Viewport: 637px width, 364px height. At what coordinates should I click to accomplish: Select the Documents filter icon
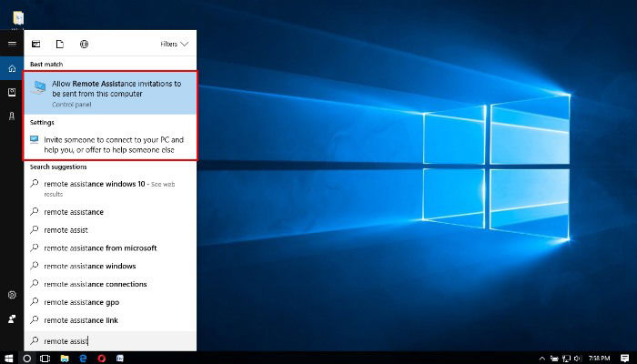pyautogui.click(x=60, y=44)
